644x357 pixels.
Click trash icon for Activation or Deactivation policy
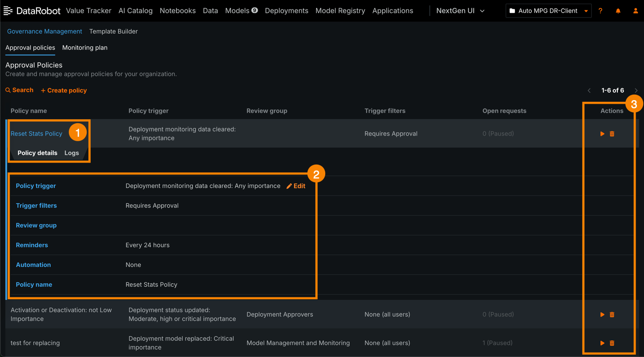click(x=612, y=314)
